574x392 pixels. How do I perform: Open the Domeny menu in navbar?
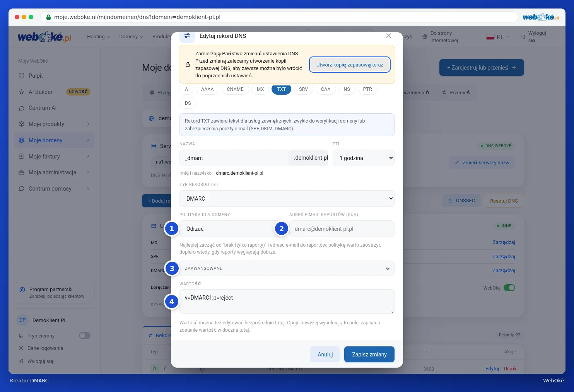tap(131, 37)
